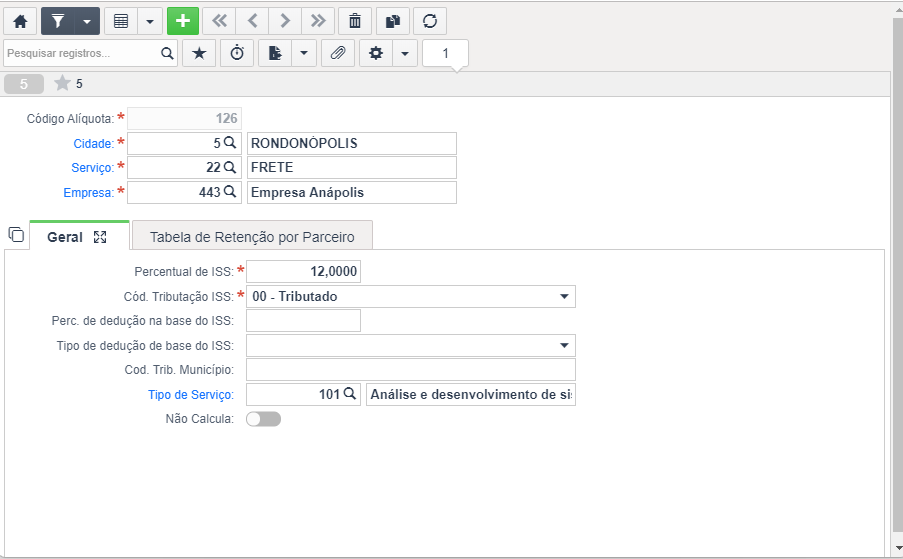The width and height of the screenshot is (903, 559).
Task: Search Tipo de Serviço with magnifier
Action: pyautogui.click(x=350, y=394)
